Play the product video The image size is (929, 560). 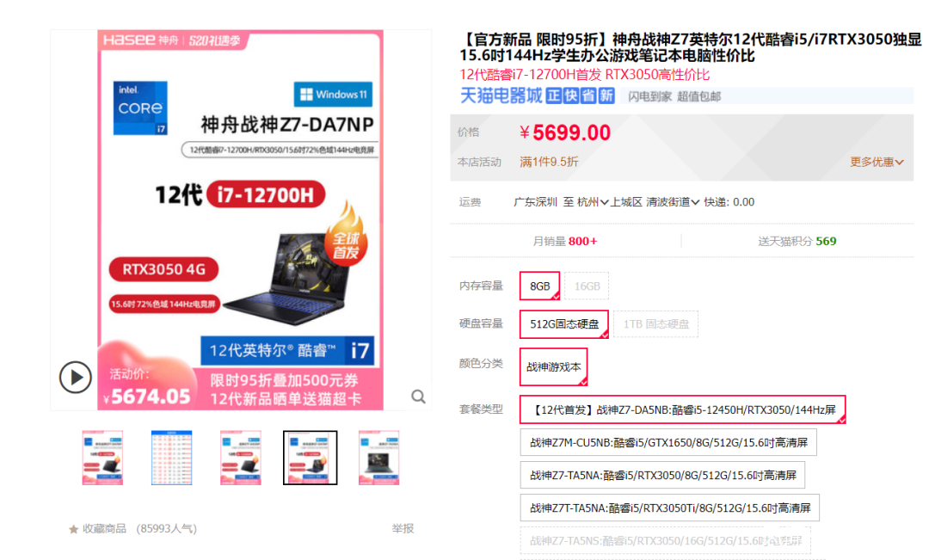75,377
